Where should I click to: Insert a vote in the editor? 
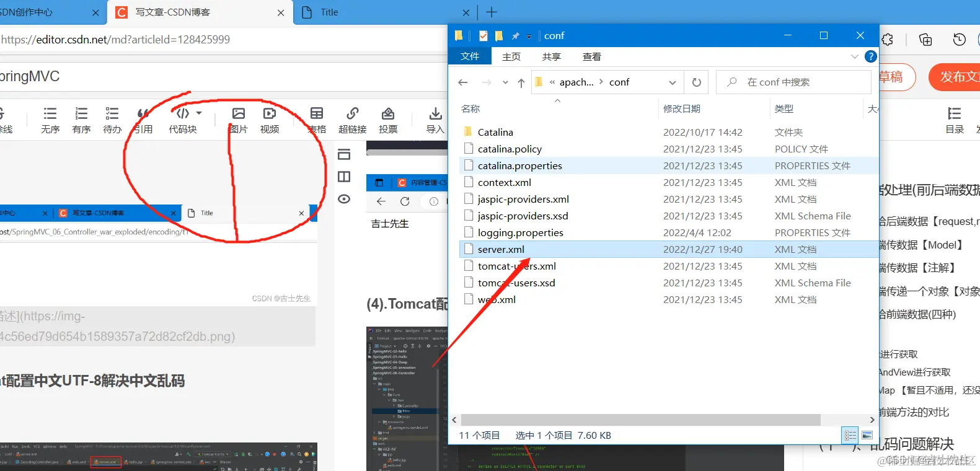388,120
